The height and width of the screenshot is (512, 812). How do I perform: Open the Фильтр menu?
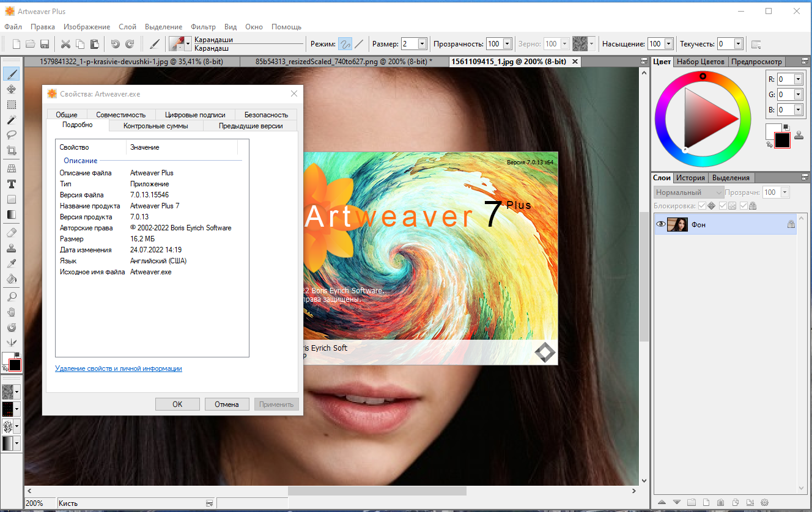coord(203,27)
